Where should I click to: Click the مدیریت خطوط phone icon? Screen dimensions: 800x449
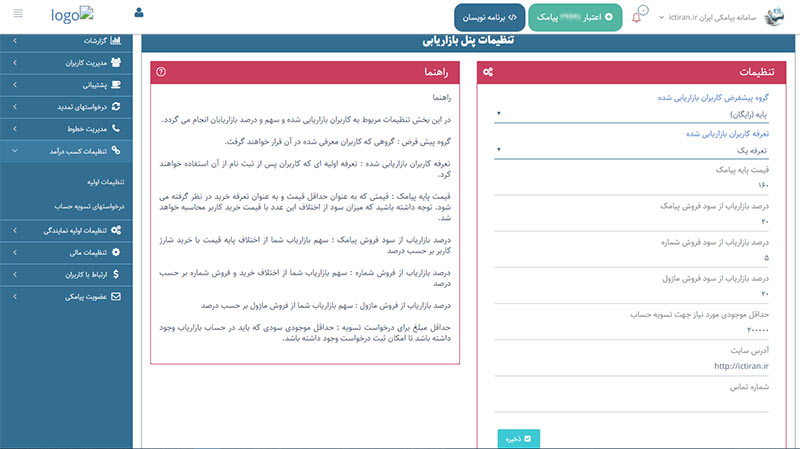[x=116, y=129]
